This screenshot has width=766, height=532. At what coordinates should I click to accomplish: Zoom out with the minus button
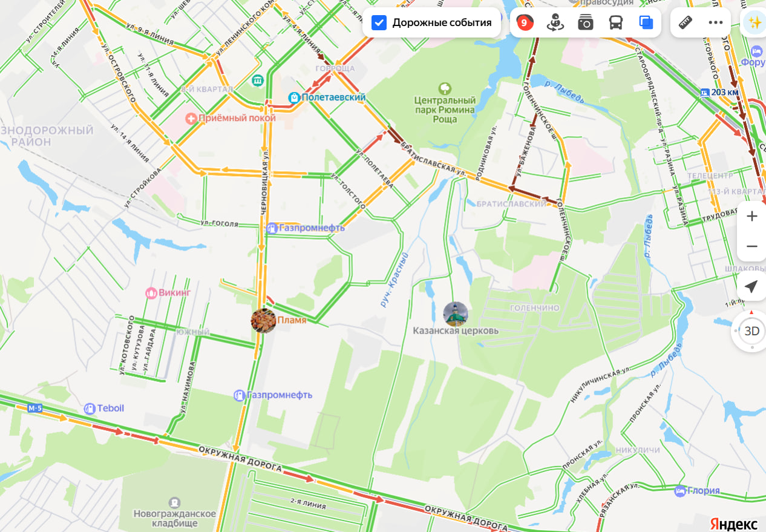[x=751, y=246]
